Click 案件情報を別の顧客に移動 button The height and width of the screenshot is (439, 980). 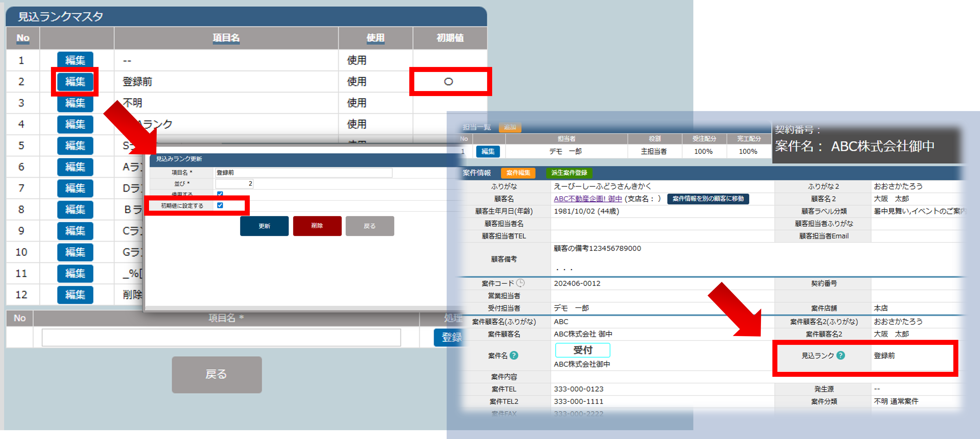(708, 199)
